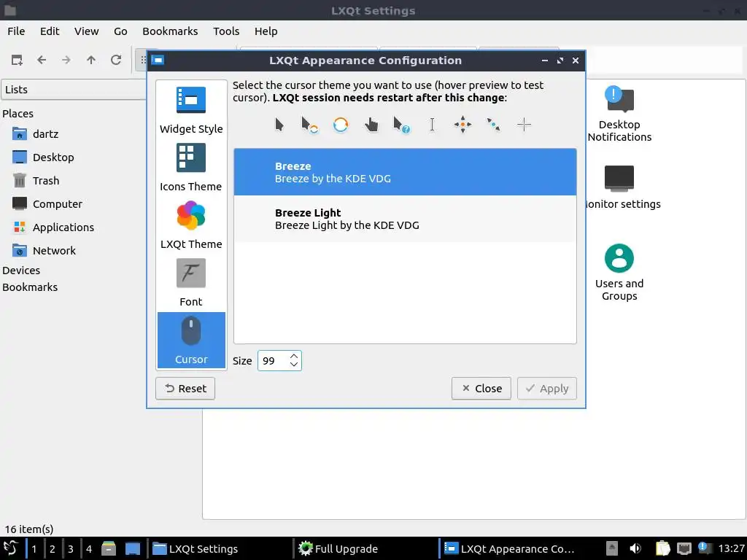Select the Cursor section
Image resolution: width=747 pixels, height=560 pixels.
(x=191, y=340)
